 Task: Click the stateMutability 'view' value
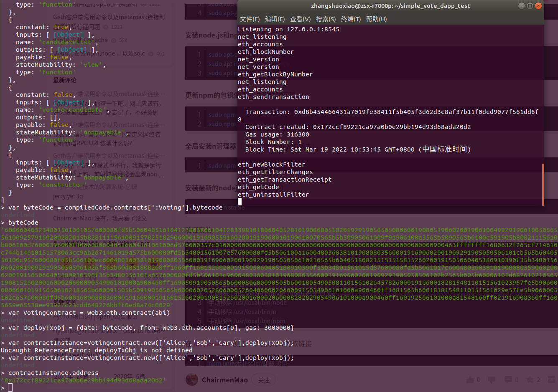(91, 65)
